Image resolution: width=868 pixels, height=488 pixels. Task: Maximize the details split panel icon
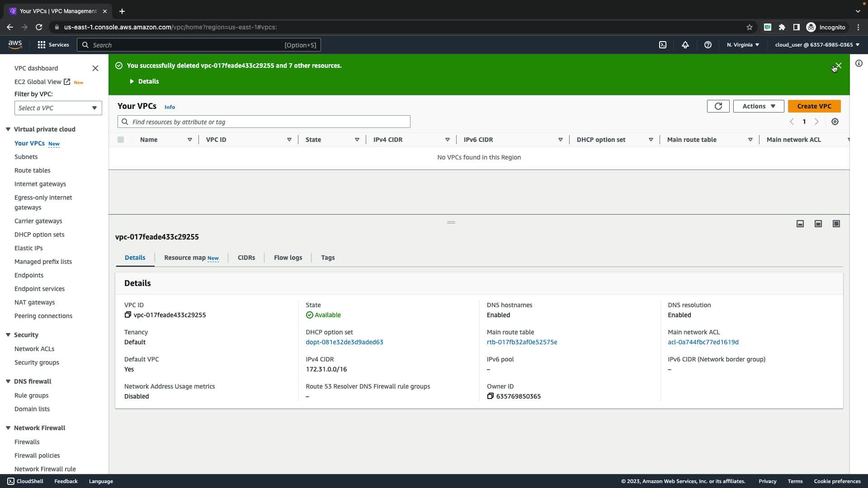[836, 224]
